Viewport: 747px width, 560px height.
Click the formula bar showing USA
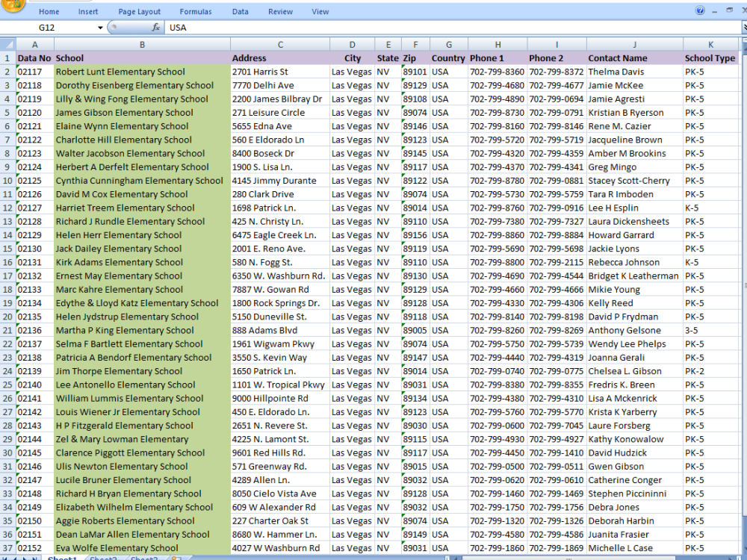(x=453, y=28)
